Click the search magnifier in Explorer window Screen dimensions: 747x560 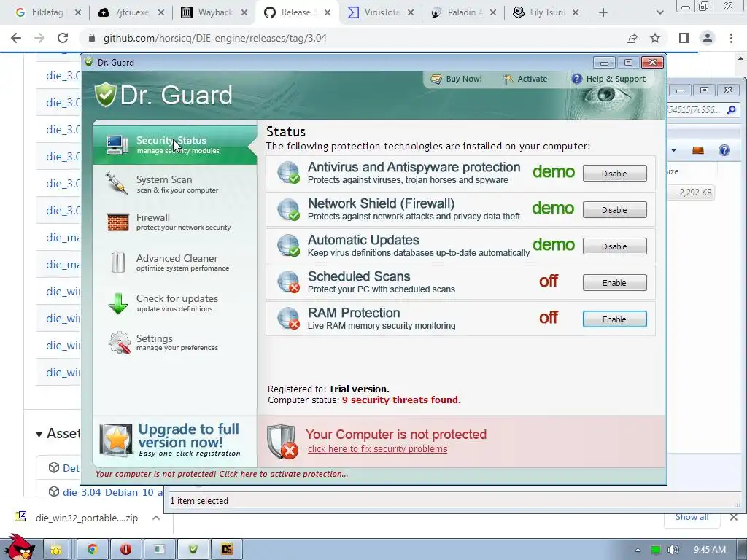point(731,111)
